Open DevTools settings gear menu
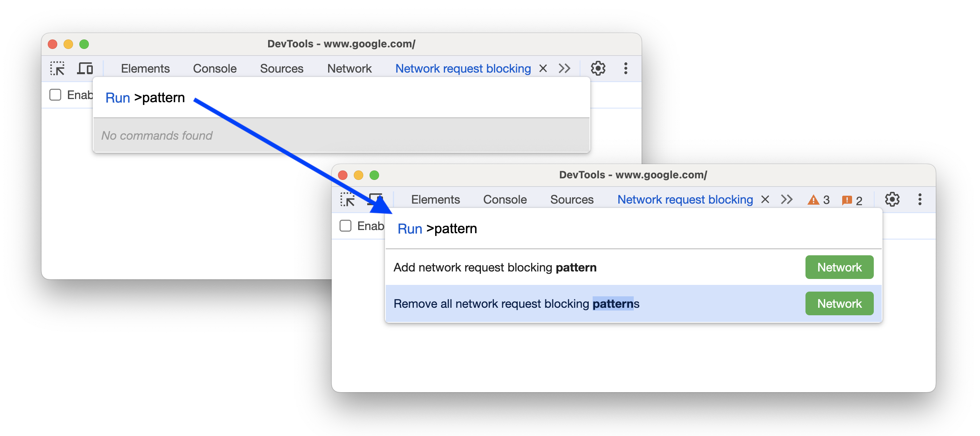 (891, 199)
